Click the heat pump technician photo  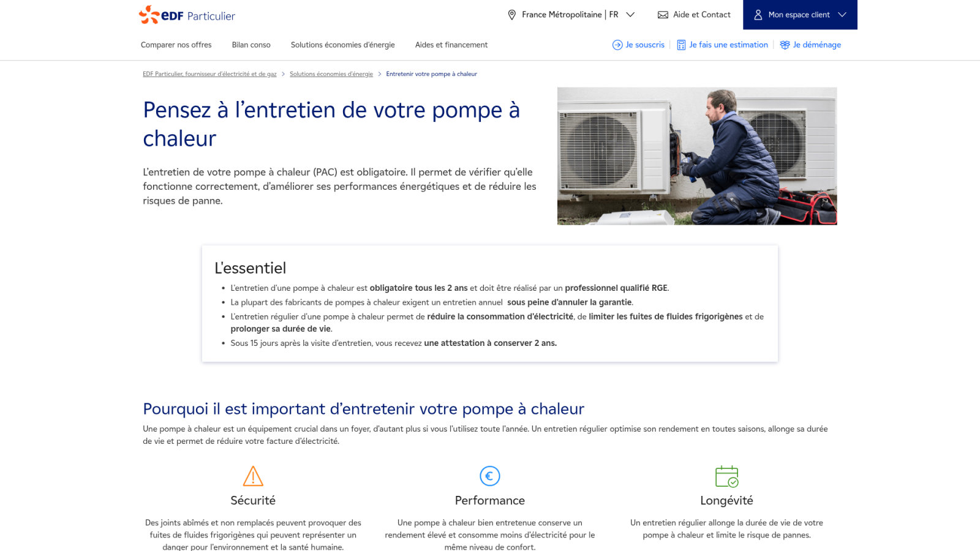pos(697,156)
